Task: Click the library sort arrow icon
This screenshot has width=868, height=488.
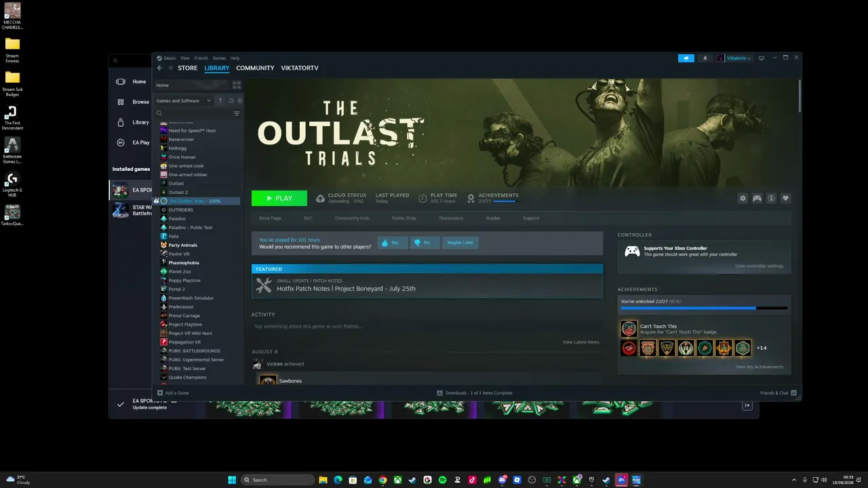Action: (x=220, y=100)
